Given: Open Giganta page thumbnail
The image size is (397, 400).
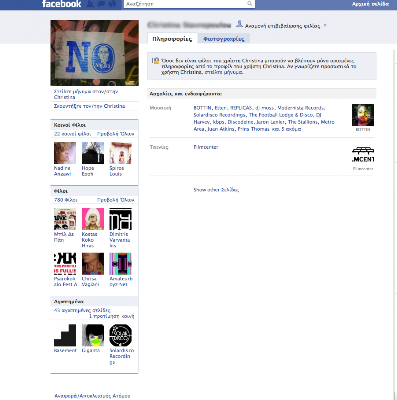Looking at the screenshot, I should [93, 335].
